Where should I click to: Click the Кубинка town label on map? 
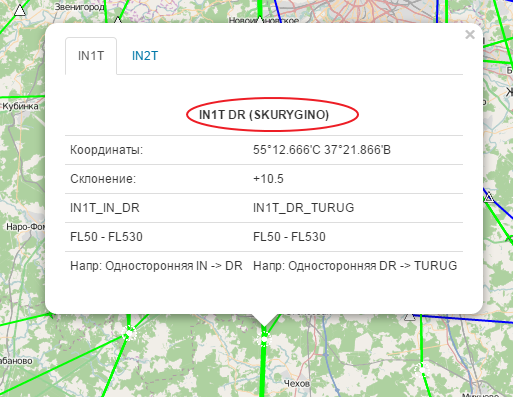click(x=20, y=106)
